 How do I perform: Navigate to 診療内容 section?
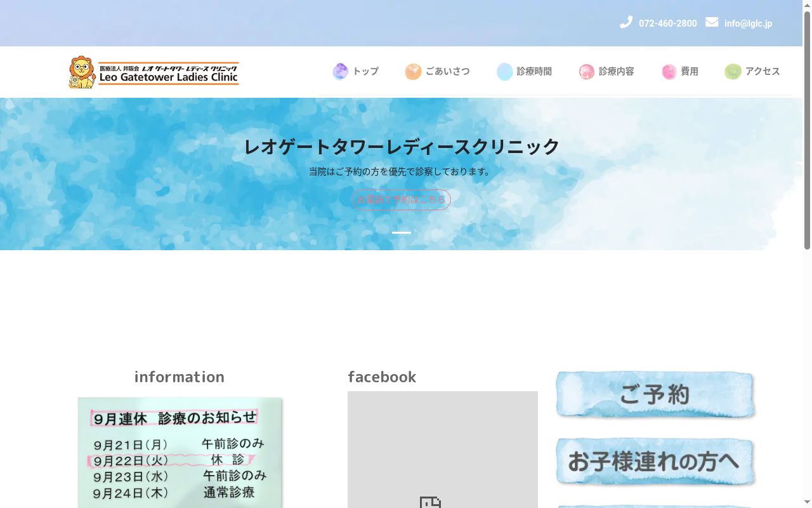click(x=616, y=72)
